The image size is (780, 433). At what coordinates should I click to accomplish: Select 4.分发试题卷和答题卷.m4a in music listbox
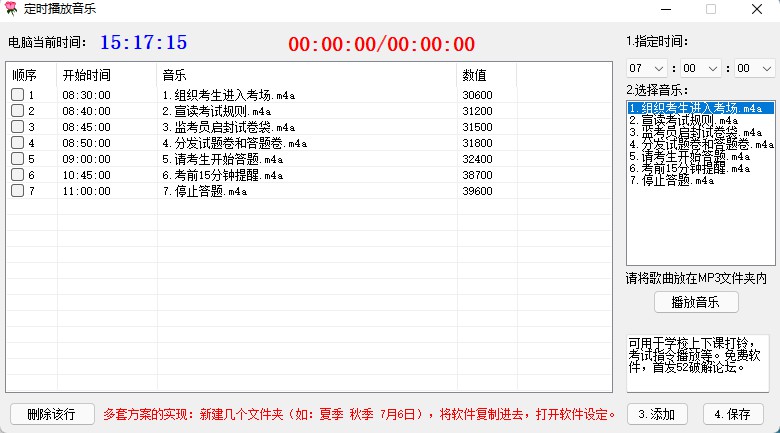(701, 144)
